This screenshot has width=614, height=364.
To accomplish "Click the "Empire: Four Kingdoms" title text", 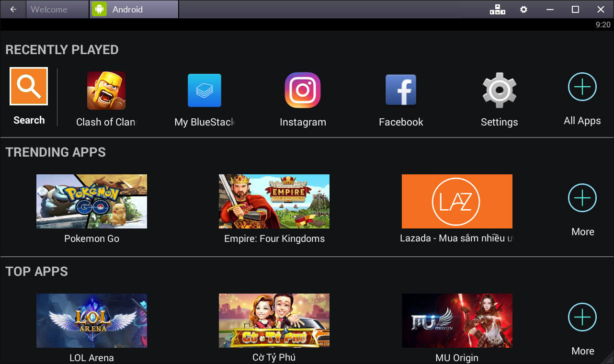I will pos(274,239).
